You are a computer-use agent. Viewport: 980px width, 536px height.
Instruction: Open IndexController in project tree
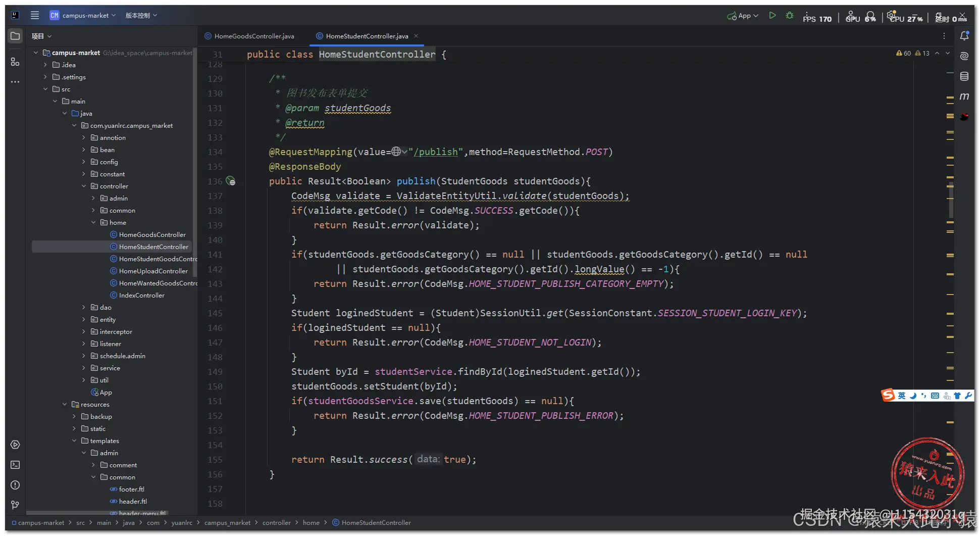[x=137, y=295]
